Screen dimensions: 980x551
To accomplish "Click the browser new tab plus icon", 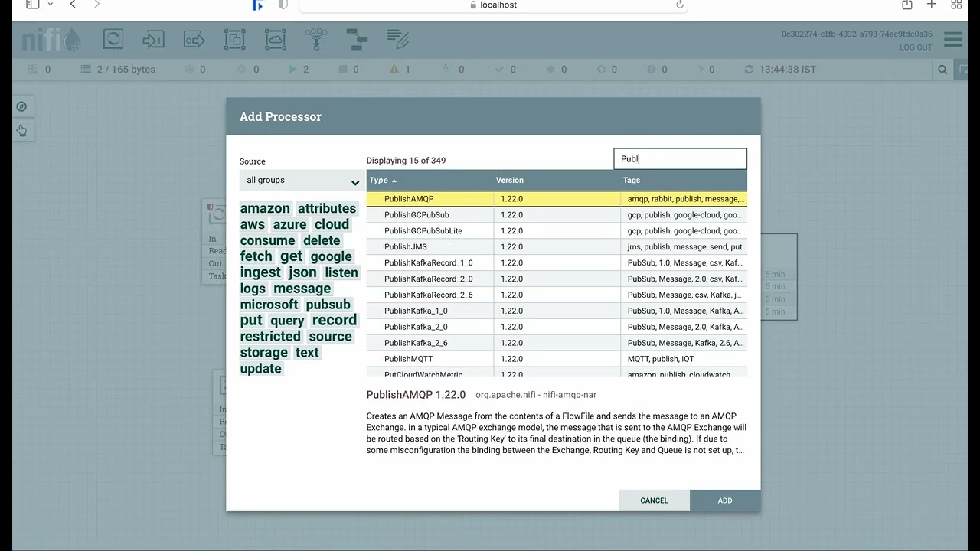I will point(932,5).
